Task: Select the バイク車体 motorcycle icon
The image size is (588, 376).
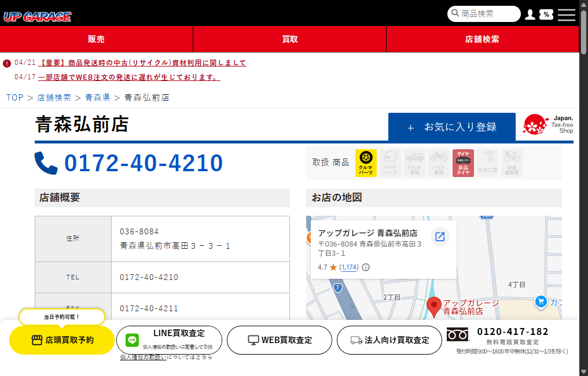Action: click(x=439, y=163)
